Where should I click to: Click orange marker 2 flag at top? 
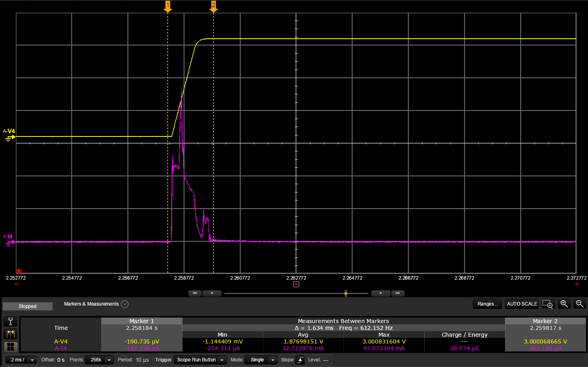point(214,6)
